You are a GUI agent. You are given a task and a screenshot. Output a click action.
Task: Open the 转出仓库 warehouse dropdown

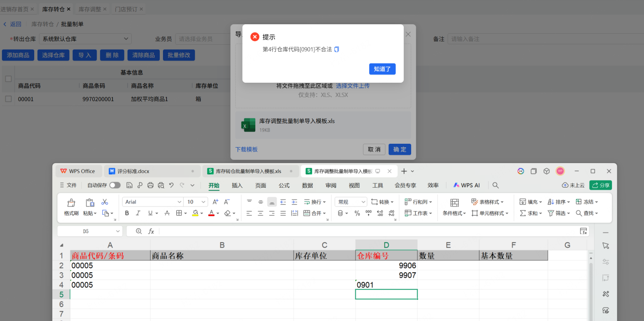[x=85, y=39]
